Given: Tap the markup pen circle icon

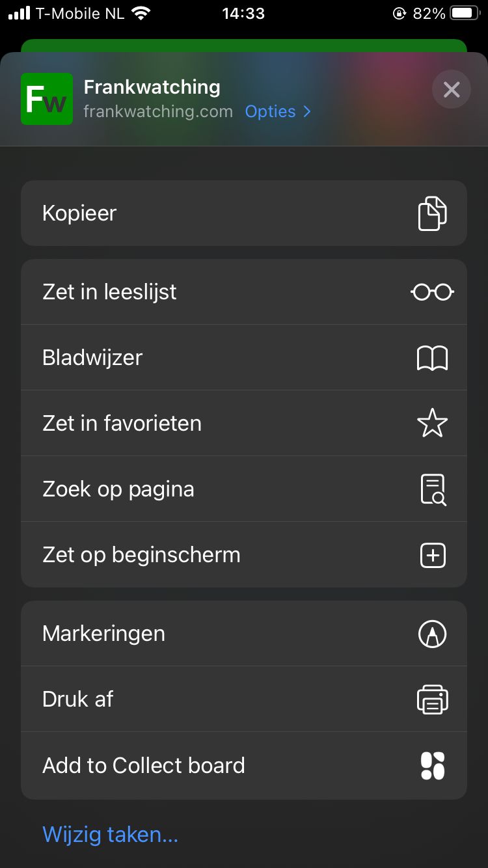Looking at the screenshot, I should 432,634.
